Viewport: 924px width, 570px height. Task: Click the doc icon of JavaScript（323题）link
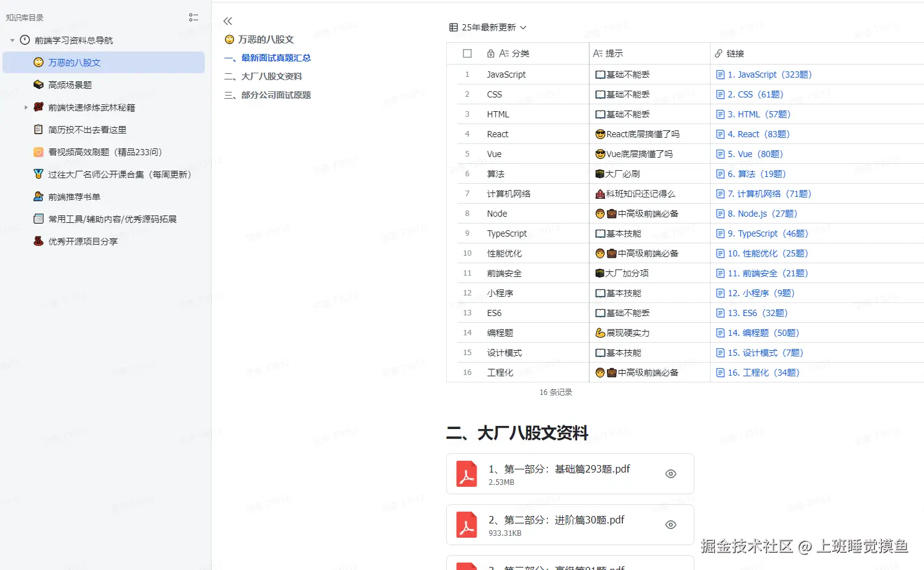pos(720,75)
